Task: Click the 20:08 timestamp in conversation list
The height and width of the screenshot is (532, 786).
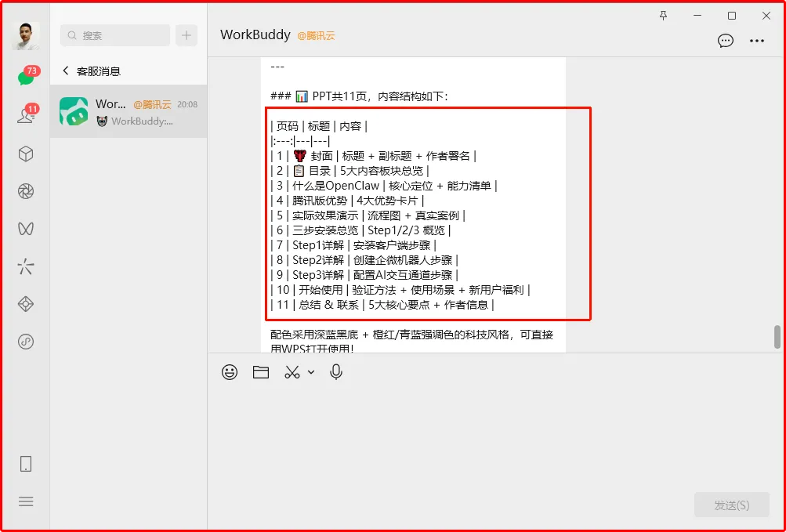Action: pyautogui.click(x=187, y=104)
